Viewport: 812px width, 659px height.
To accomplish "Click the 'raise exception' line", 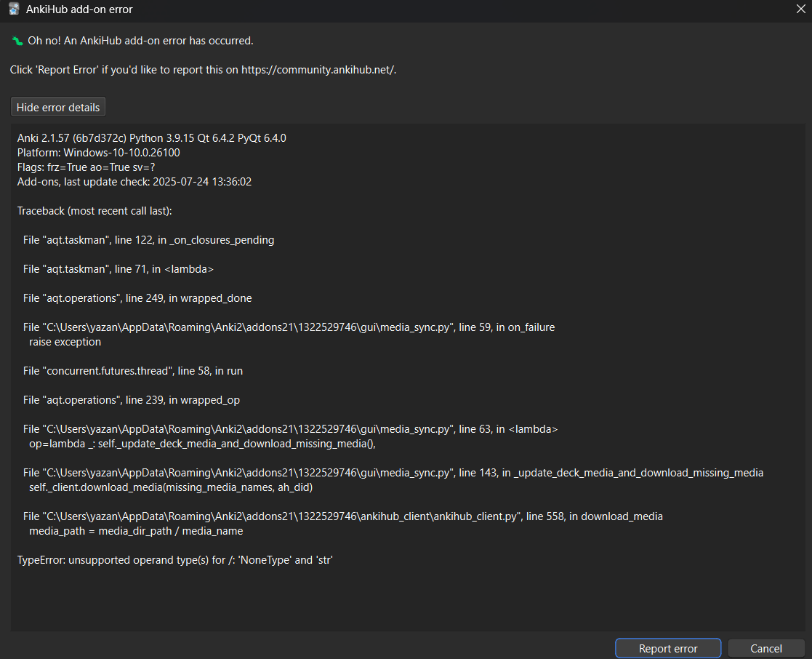I will click(65, 342).
